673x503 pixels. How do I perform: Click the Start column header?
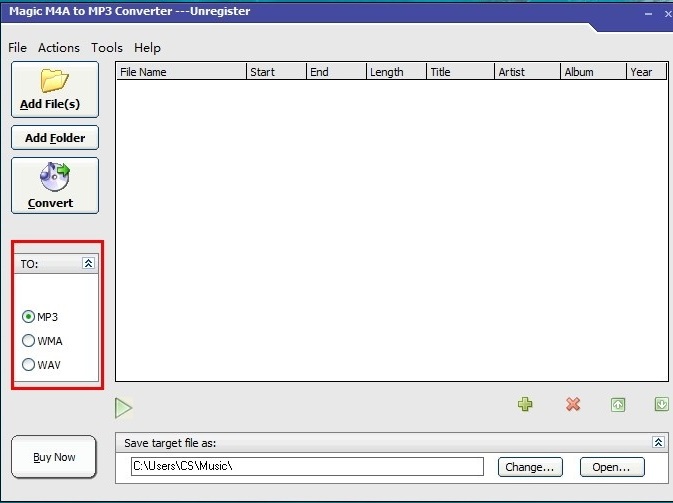[x=277, y=72]
